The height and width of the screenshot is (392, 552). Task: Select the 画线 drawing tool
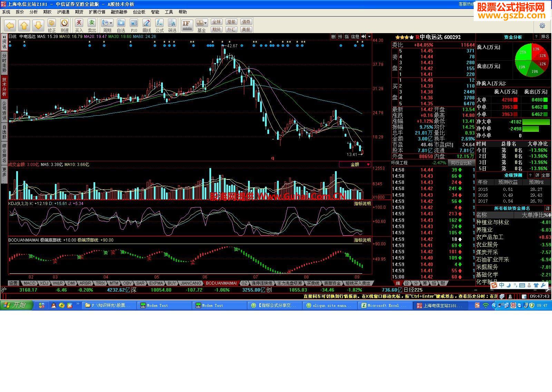(x=147, y=26)
